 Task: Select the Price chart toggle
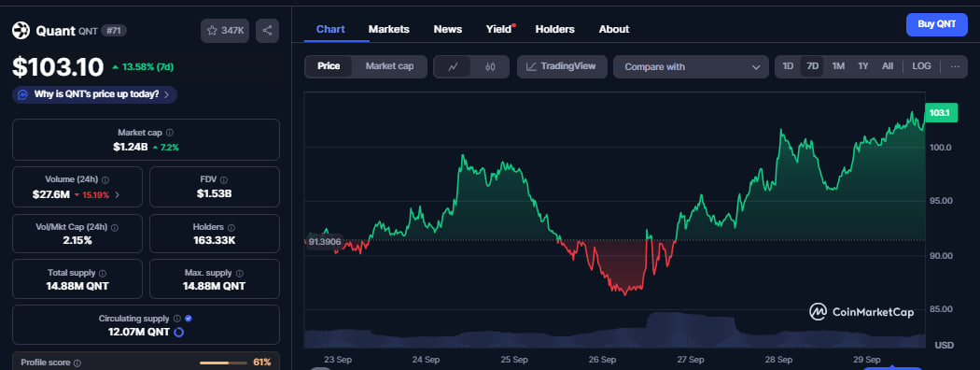click(329, 66)
